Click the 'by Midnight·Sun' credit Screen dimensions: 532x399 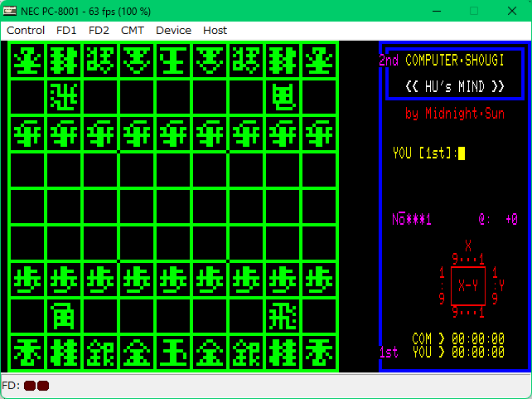[455, 113]
